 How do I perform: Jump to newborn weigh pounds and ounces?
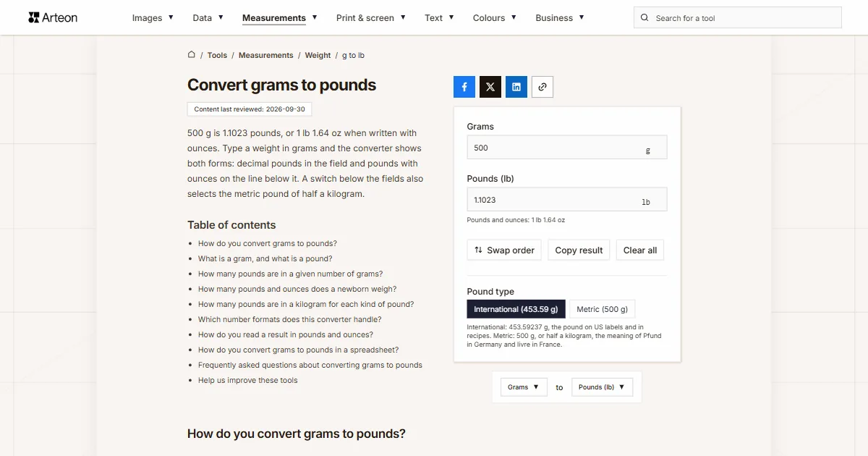tap(297, 289)
